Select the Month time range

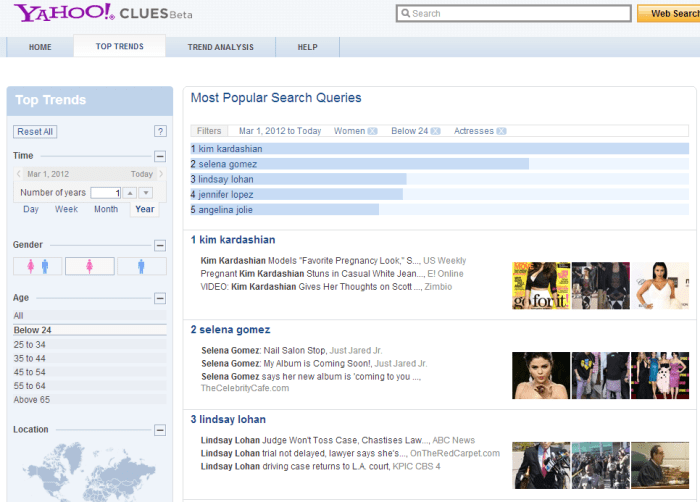[106, 209]
